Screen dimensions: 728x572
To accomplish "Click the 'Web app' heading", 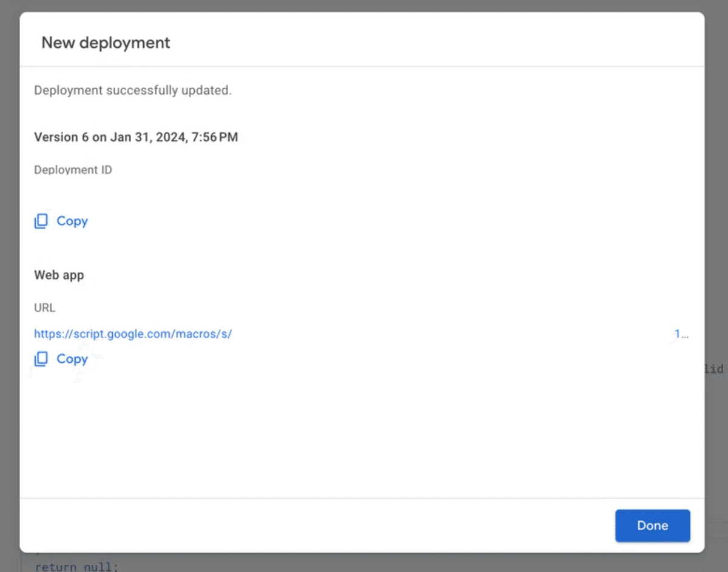I will [x=59, y=275].
